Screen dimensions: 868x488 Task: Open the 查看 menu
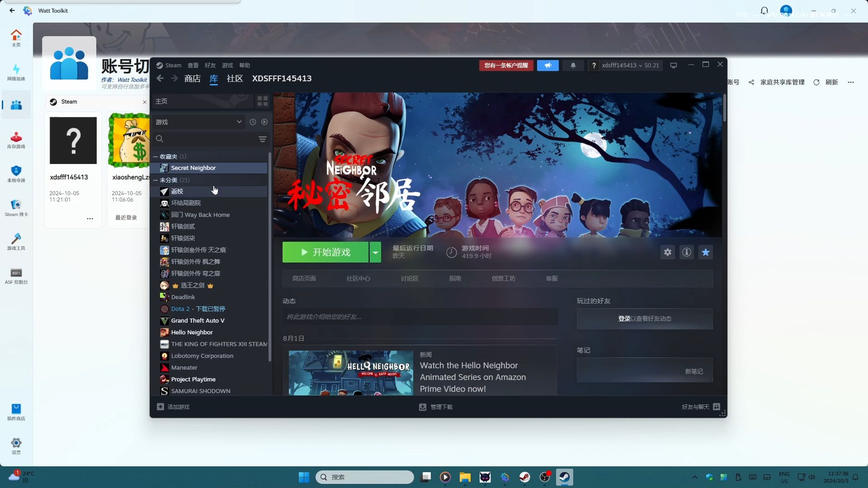point(193,66)
